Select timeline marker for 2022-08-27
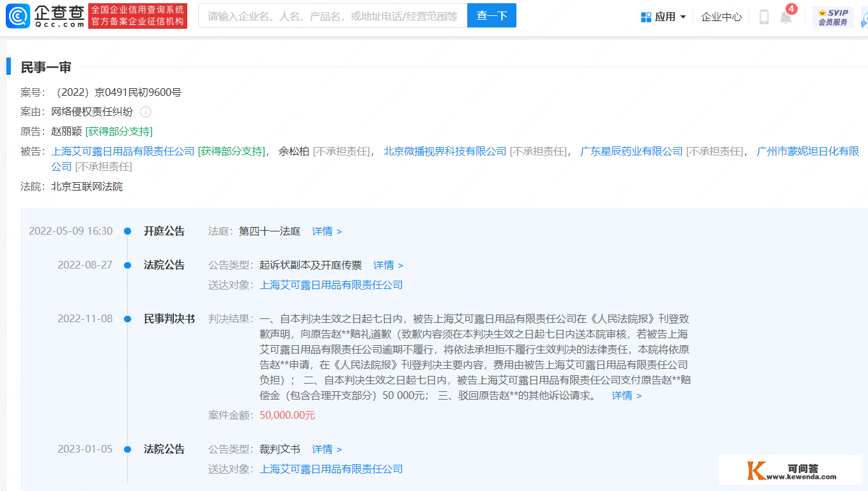868x491 pixels. [x=128, y=265]
